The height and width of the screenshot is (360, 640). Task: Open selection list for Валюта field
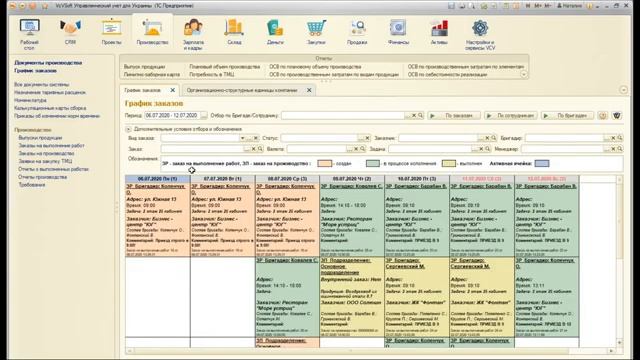click(x=349, y=149)
